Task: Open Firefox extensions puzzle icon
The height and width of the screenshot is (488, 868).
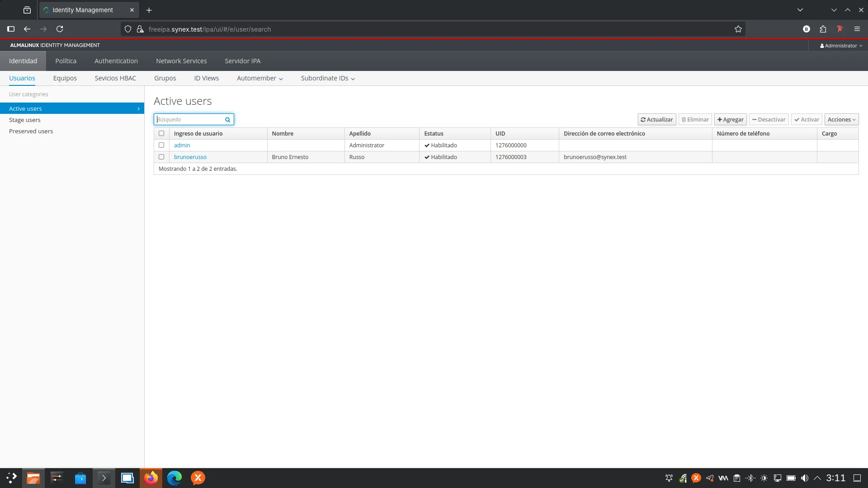Action: point(823,29)
